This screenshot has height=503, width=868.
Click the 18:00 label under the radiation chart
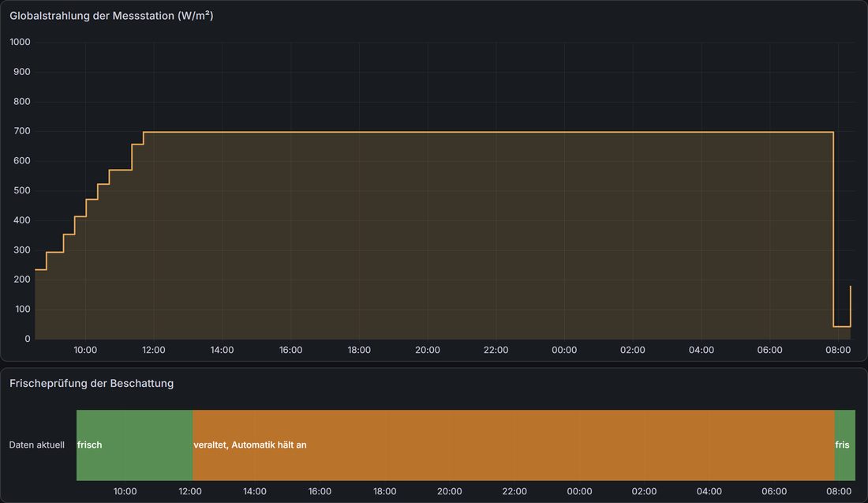359,350
